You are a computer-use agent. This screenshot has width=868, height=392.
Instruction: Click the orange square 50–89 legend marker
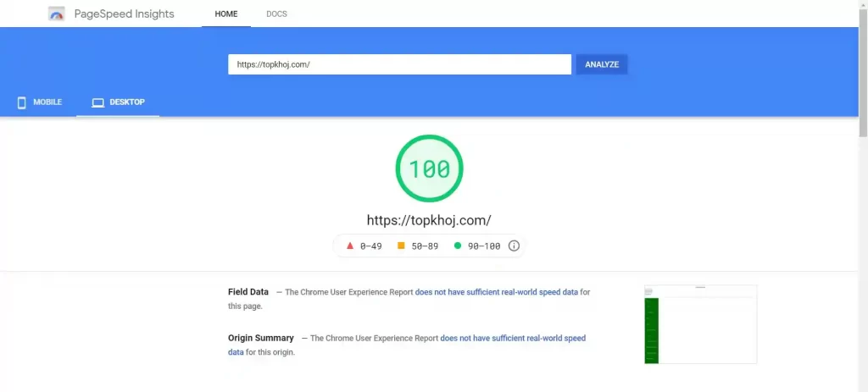[401, 246]
